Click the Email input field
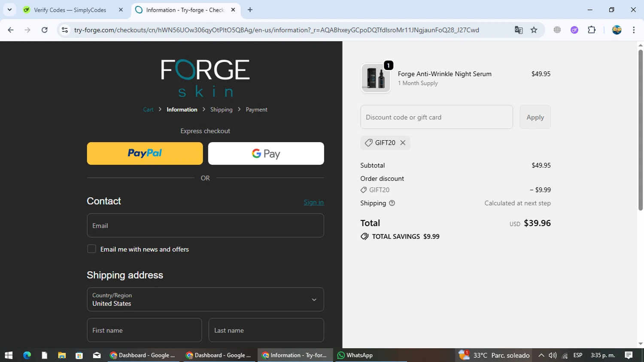 (205, 225)
